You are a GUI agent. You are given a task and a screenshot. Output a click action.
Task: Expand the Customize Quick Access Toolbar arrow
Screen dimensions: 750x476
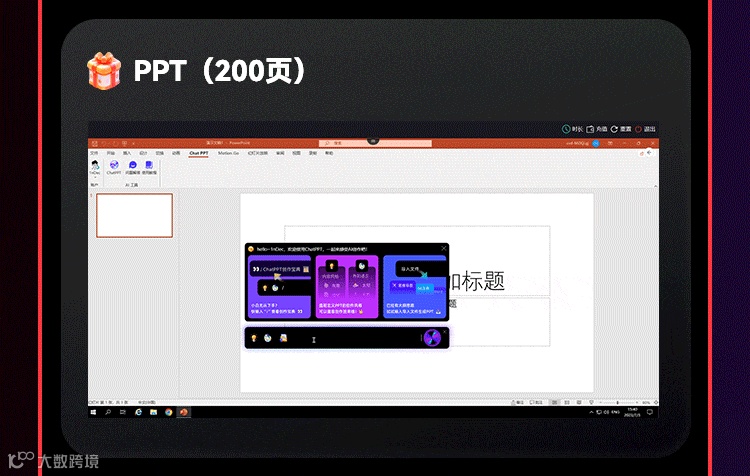pyautogui.click(x=133, y=143)
